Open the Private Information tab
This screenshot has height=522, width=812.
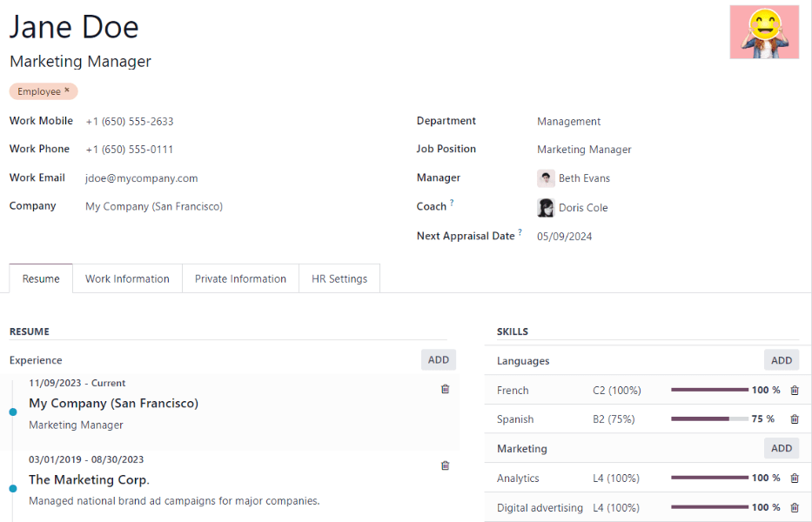pos(240,278)
